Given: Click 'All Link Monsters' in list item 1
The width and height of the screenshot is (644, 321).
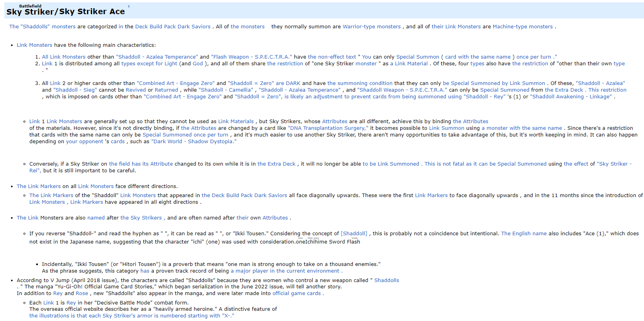Looking at the screenshot, I should pos(64,57).
